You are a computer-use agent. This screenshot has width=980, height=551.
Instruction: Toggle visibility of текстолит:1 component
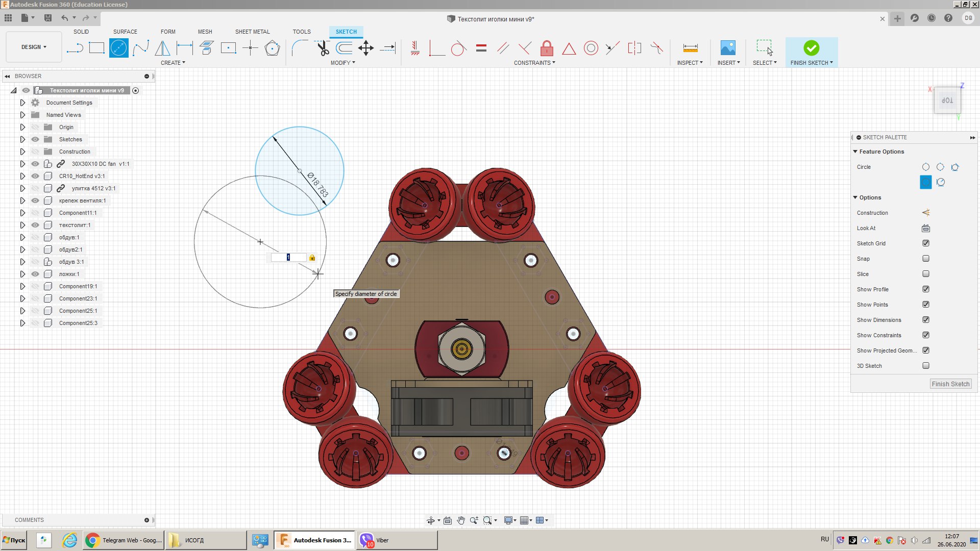pyautogui.click(x=35, y=225)
